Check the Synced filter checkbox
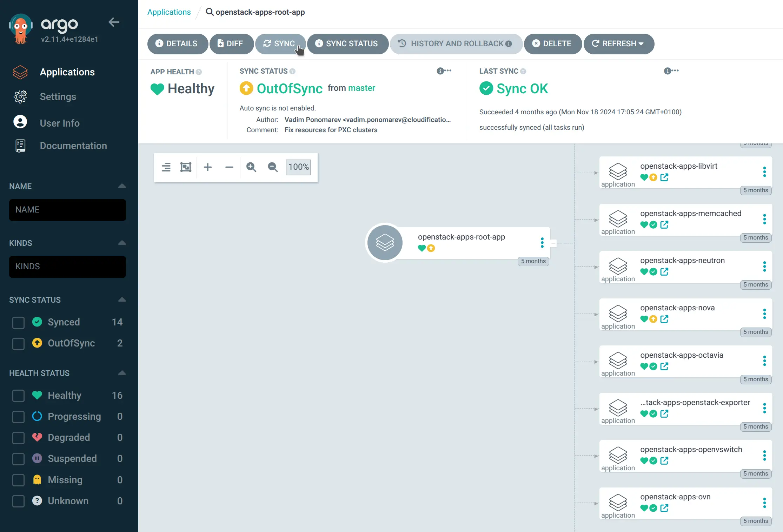This screenshot has width=783, height=532. (x=18, y=322)
